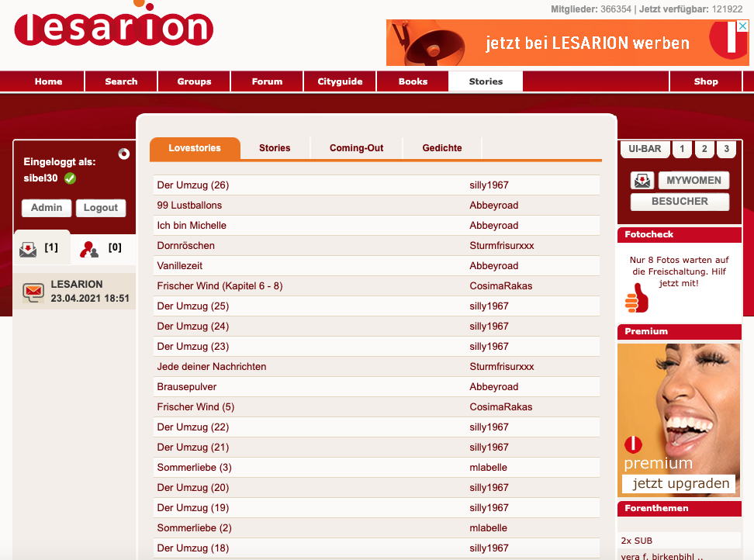This screenshot has height=560, width=754.
Task: Select the Coming-Out tab
Action: [356, 148]
